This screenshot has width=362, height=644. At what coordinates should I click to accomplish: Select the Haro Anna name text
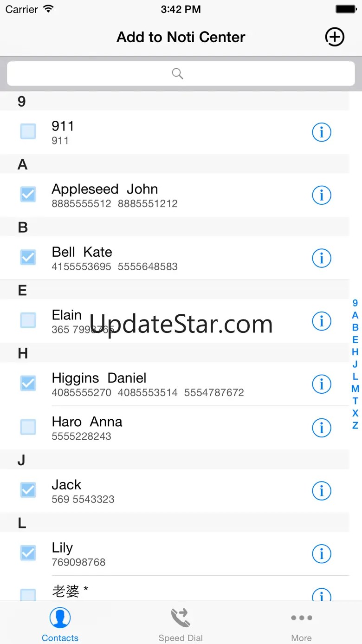coord(87,422)
